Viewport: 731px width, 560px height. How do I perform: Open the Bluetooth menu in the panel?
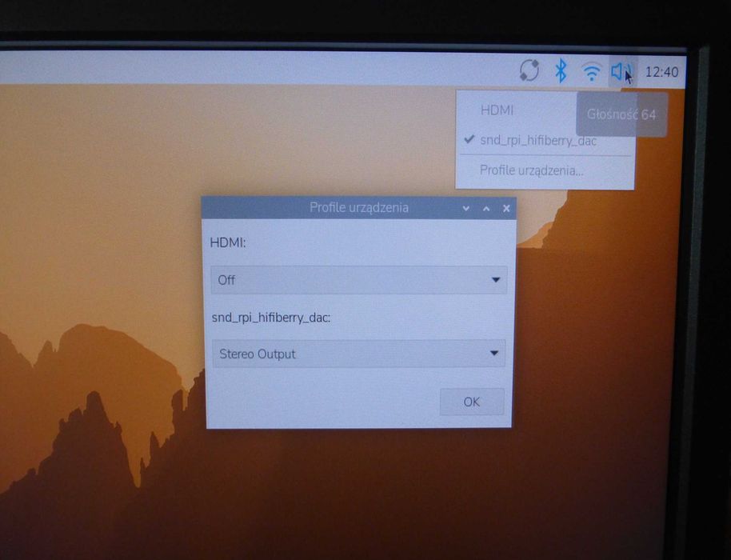coord(561,71)
